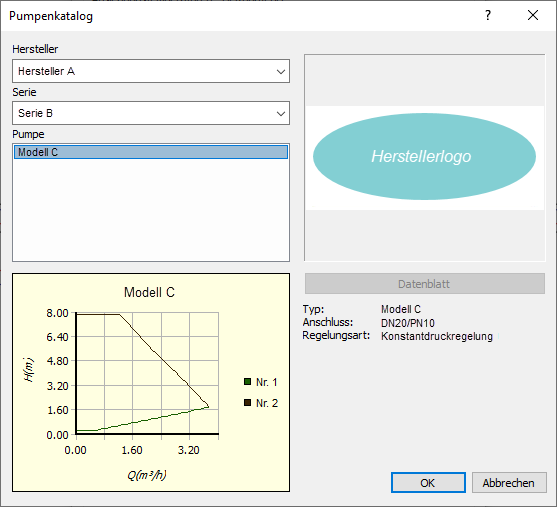Click the 4.80 value on H axis
This screenshot has height=507, width=557.
coord(57,361)
